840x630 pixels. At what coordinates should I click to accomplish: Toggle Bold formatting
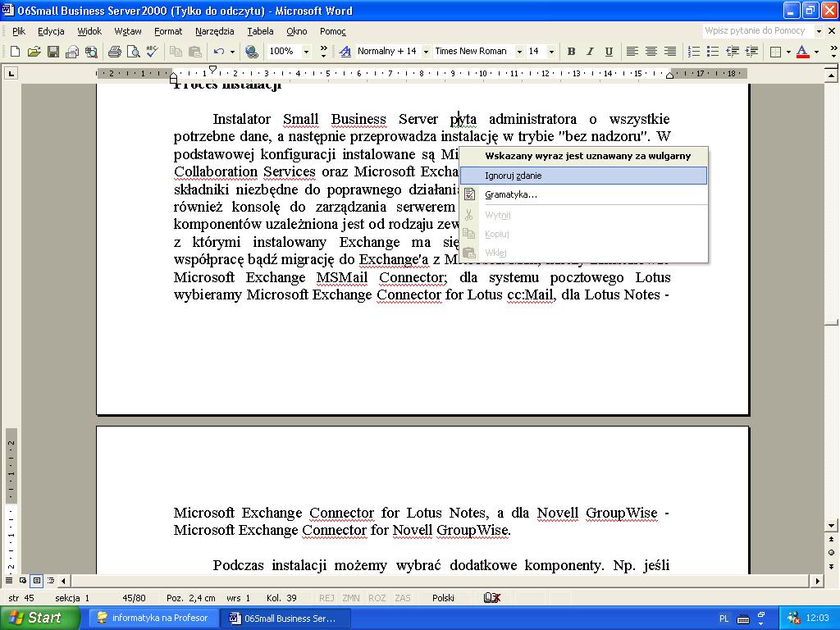click(x=571, y=52)
